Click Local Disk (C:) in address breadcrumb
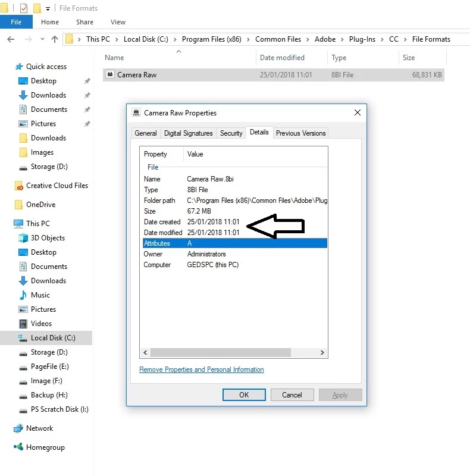This screenshot has height=476, width=470. [x=146, y=39]
